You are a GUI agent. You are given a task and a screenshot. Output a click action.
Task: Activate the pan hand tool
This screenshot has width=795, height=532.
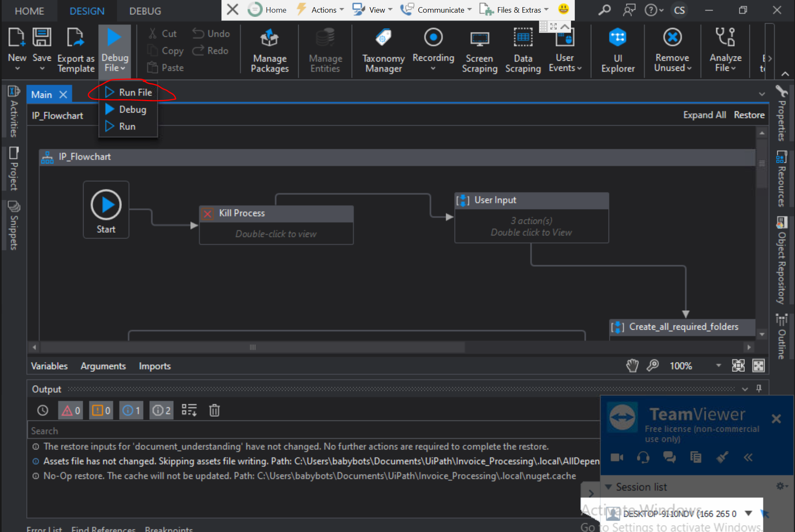coord(632,365)
